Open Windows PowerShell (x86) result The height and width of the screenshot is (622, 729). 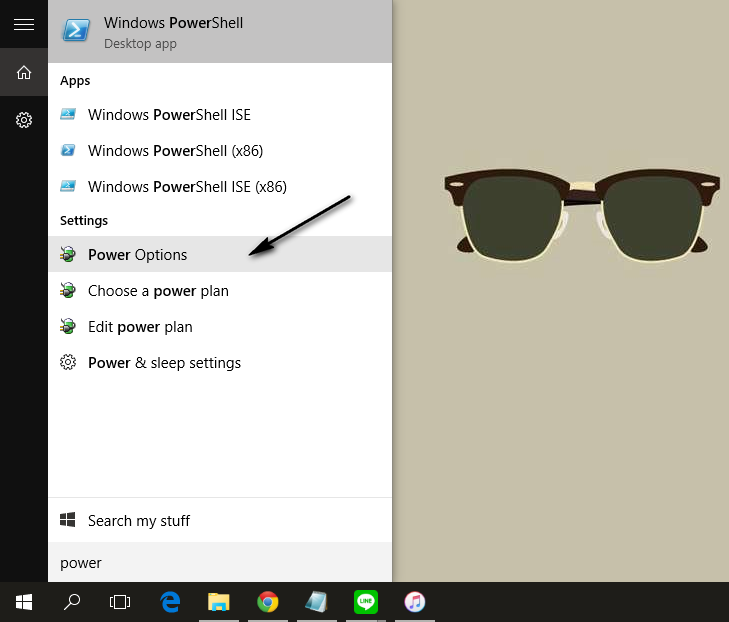[x=220, y=151]
